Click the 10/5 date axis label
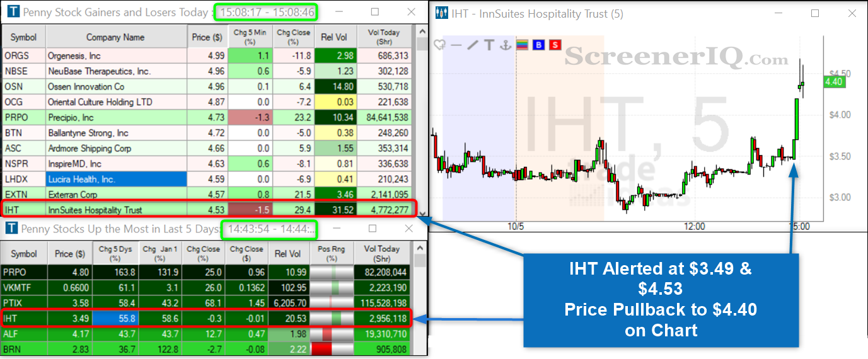 [516, 226]
